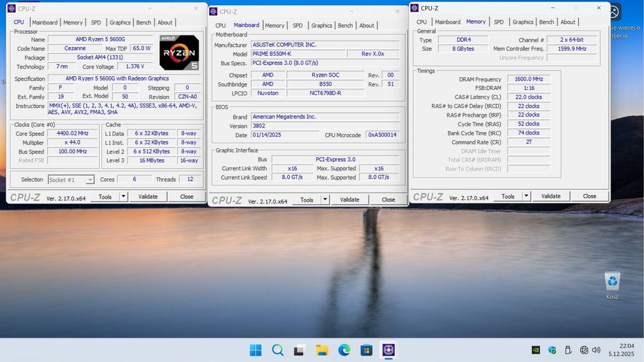Switch to Memory tab in left CPU-Z window
Screen dimensions: 644x362
click(x=73, y=23)
